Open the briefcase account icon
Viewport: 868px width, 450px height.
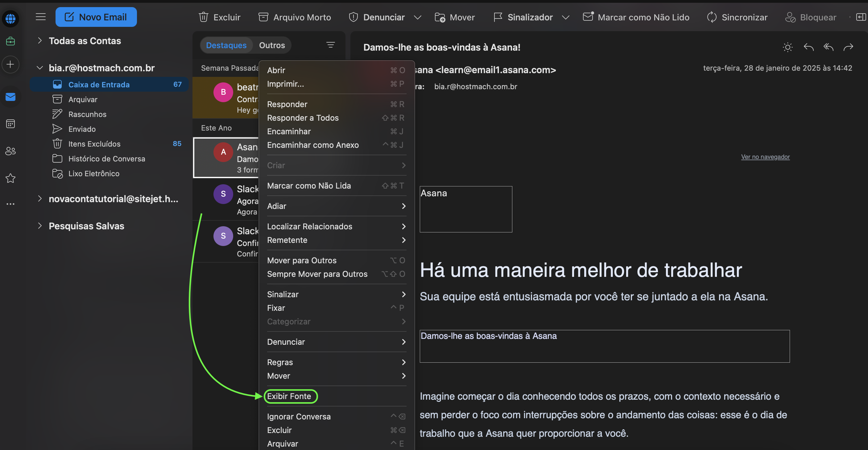(x=10, y=41)
